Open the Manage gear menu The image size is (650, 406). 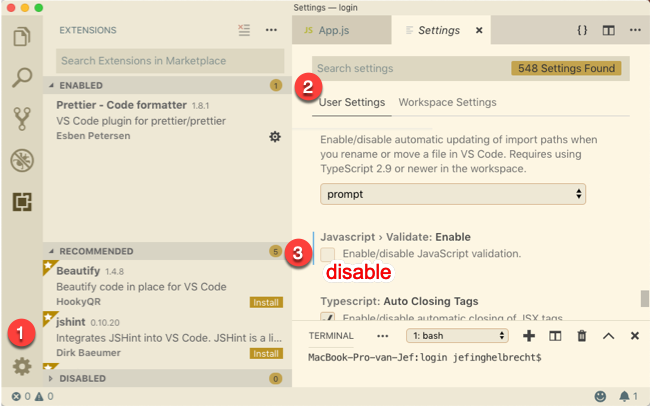click(x=22, y=366)
